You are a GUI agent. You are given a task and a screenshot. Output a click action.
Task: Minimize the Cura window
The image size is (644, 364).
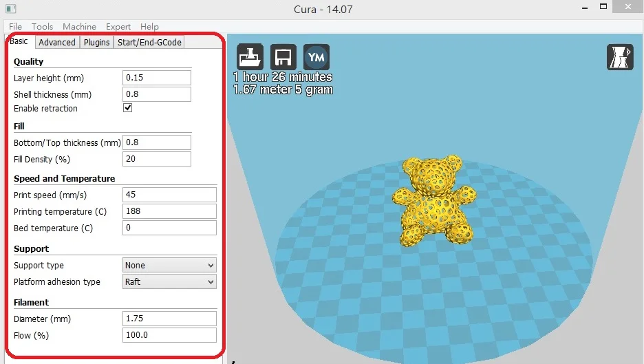click(585, 8)
